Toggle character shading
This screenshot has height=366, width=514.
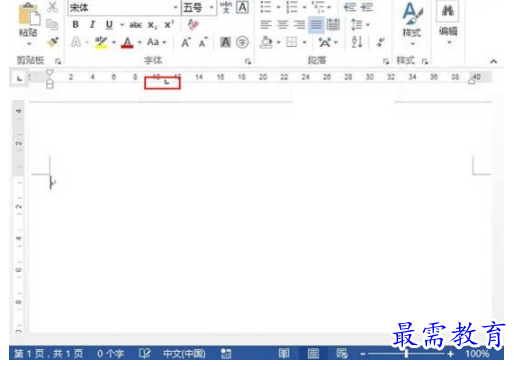pyautogui.click(x=226, y=42)
